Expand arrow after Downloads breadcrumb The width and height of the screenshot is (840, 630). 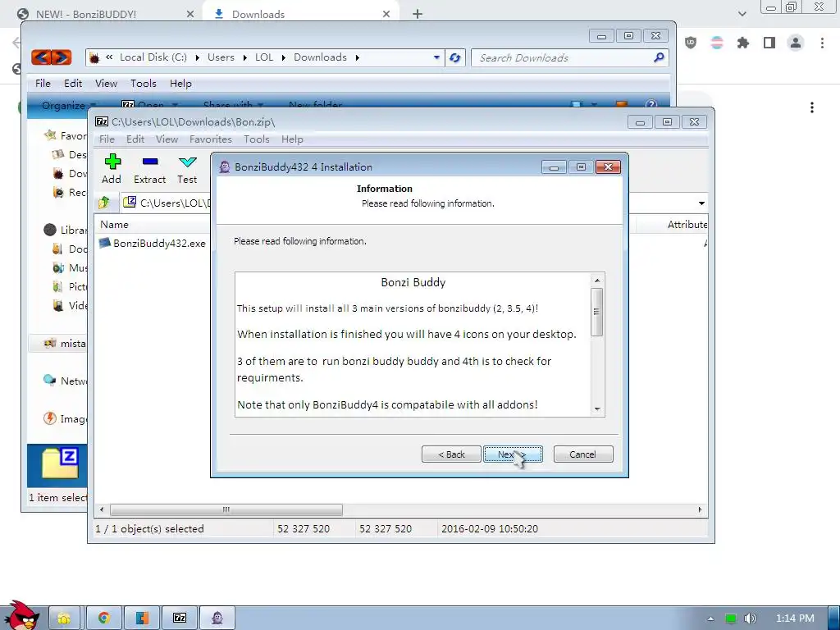(358, 57)
